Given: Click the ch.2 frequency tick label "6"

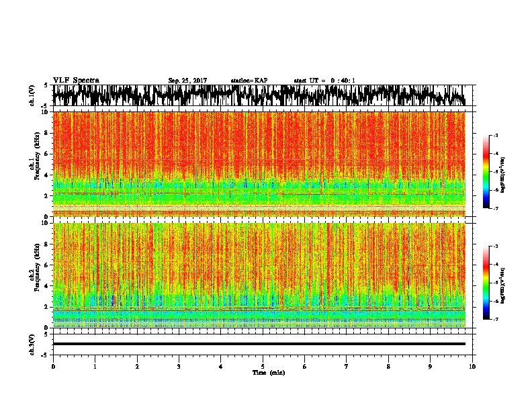Looking at the screenshot, I should 47,265.
